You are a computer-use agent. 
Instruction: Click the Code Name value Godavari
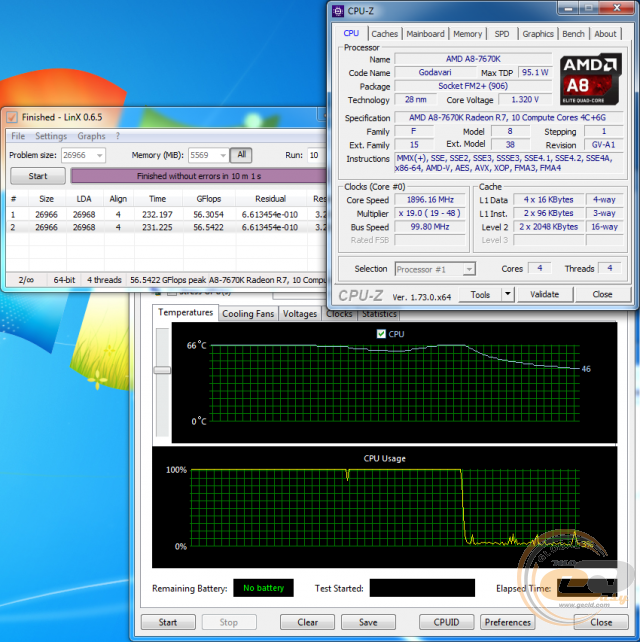coord(435,72)
